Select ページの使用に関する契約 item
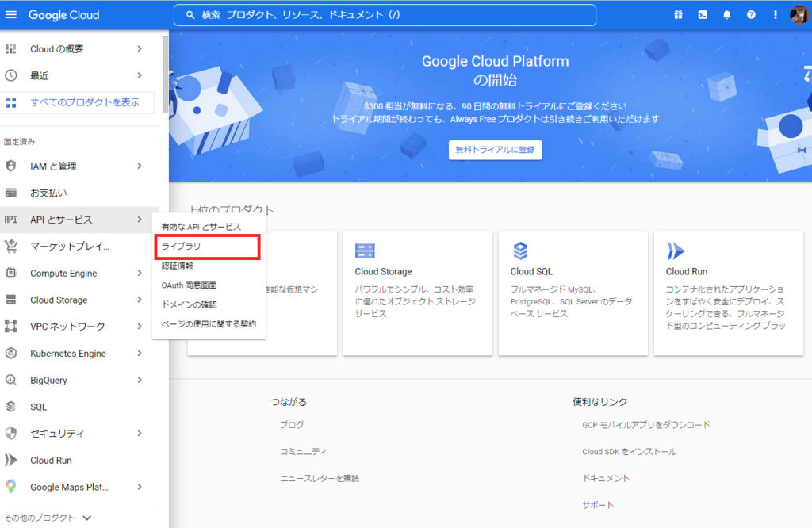Viewport: 812px width, 528px height. click(209, 324)
